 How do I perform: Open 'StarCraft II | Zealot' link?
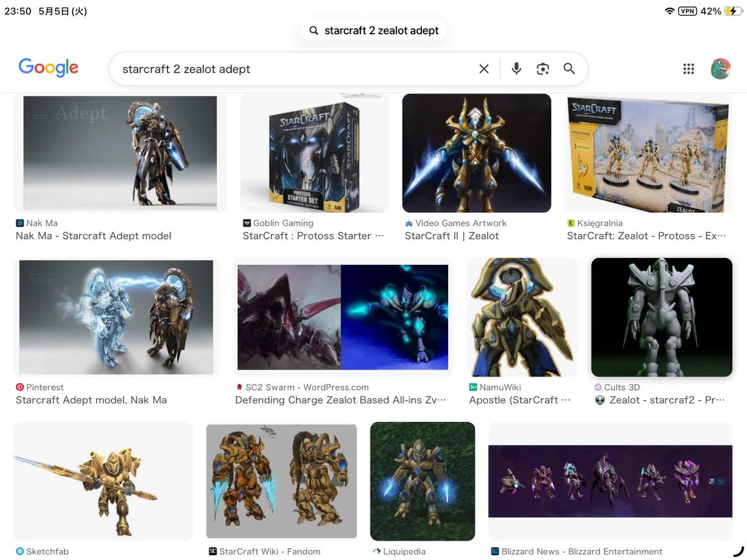tap(452, 236)
